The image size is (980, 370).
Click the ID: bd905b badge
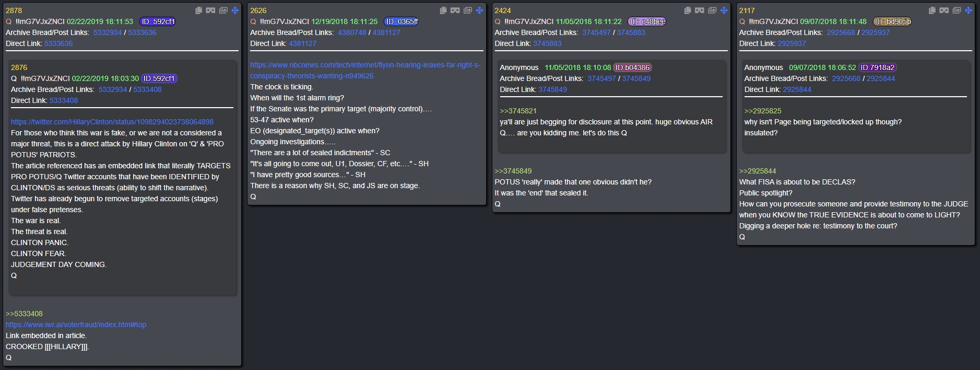click(892, 21)
